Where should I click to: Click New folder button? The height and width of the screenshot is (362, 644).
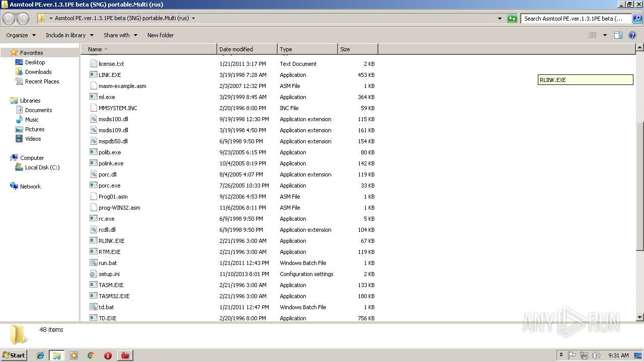[160, 35]
